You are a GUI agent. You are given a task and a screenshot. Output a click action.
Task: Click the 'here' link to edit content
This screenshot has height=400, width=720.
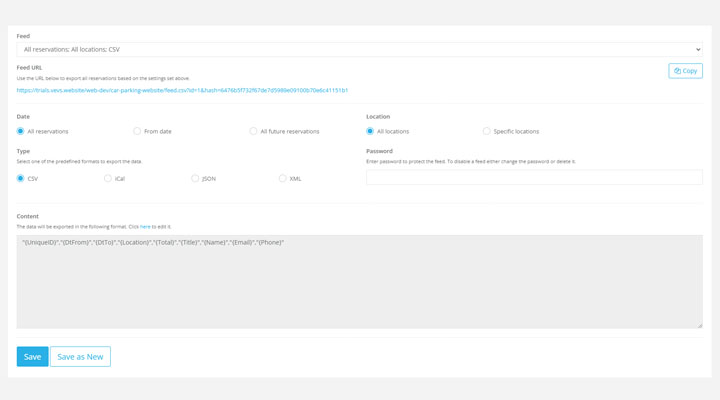[145, 227]
